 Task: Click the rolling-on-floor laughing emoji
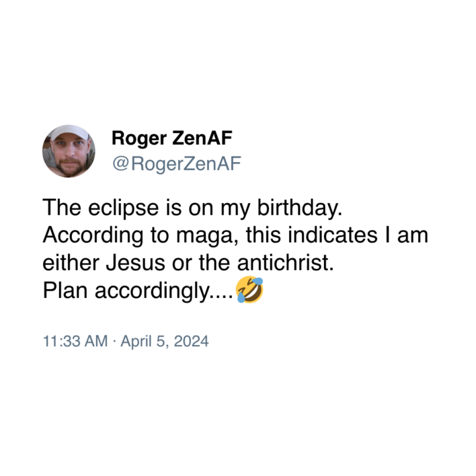[x=250, y=291]
